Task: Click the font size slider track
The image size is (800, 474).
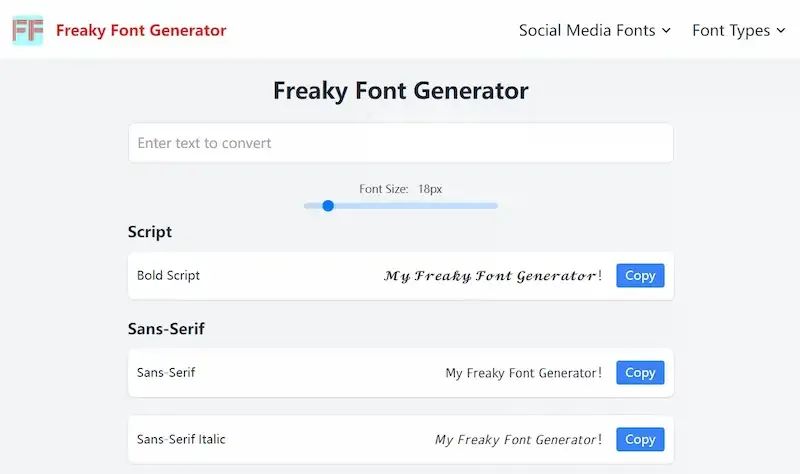Action: 401,206
